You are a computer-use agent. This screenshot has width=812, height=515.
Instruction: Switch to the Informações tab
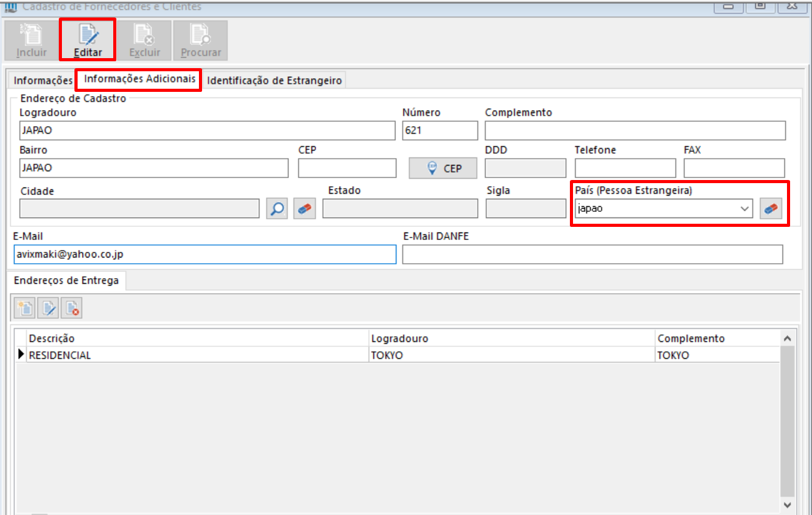click(43, 81)
